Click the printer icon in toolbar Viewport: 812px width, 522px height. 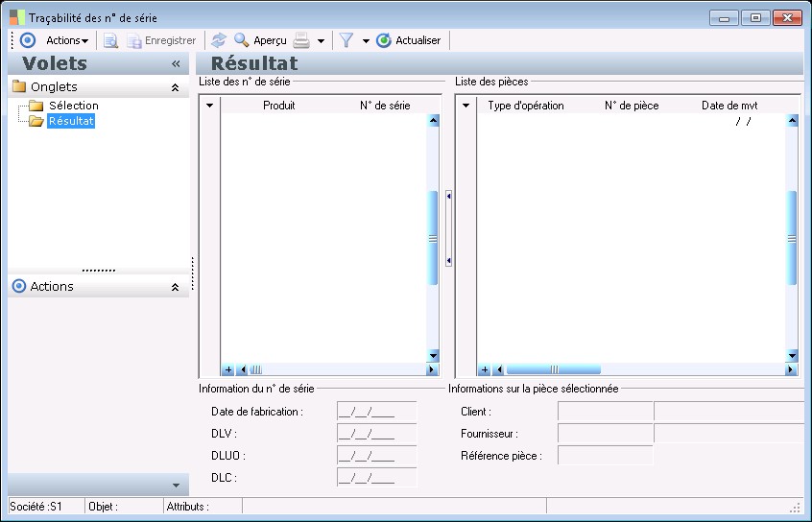(301, 40)
